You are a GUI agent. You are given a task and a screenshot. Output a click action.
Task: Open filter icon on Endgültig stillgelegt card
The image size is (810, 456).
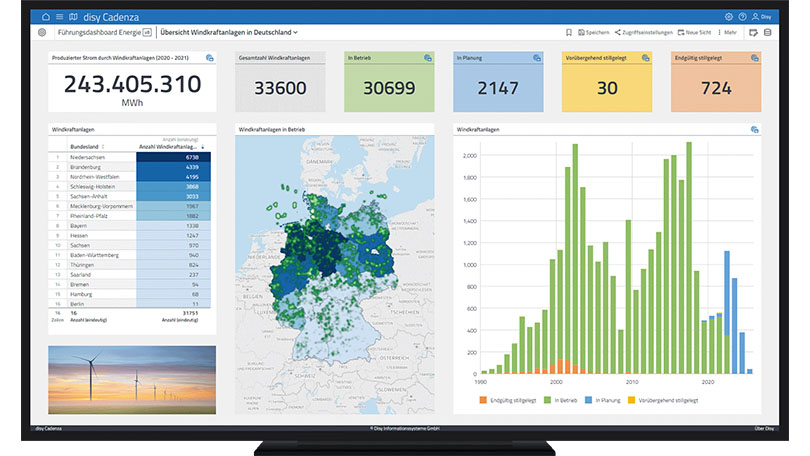[x=755, y=58]
